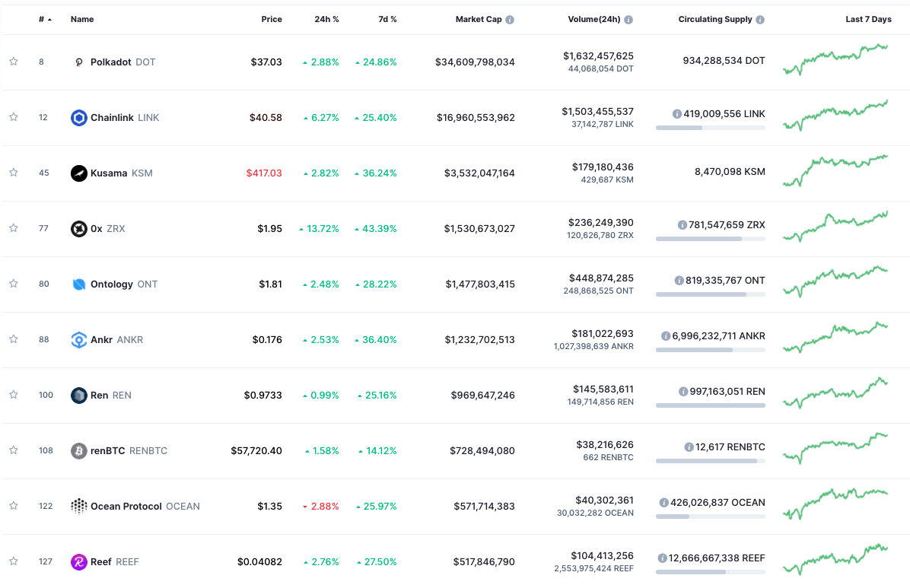Click the Kusama bird logo
This screenshot has height=588, width=910.
(x=79, y=173)
